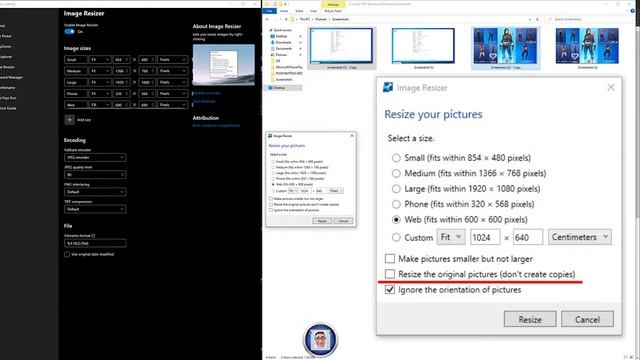Click the Resize button in the dialog

530,319
